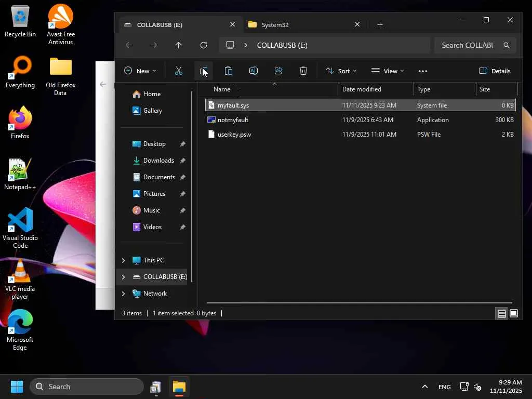Click the Delete trash icon

(303, 71)
